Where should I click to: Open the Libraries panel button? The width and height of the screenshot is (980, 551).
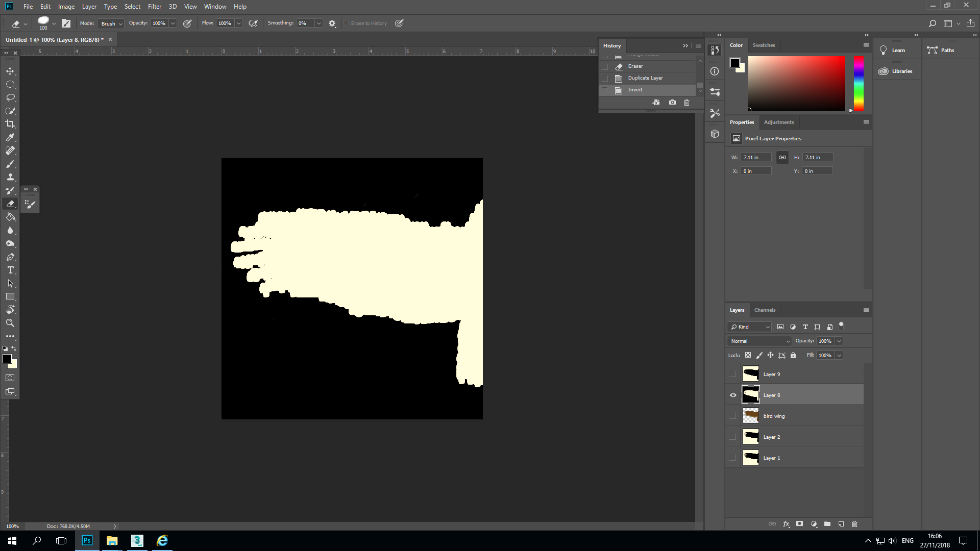pyautogui.click(x=896, y=71)
